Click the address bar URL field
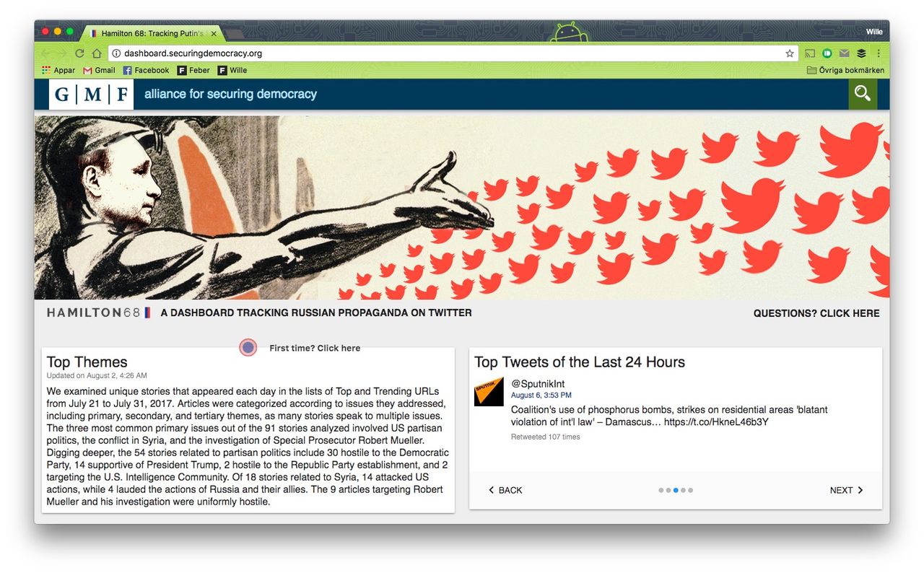This screenshot has height=573, width=924. [448, 53]
